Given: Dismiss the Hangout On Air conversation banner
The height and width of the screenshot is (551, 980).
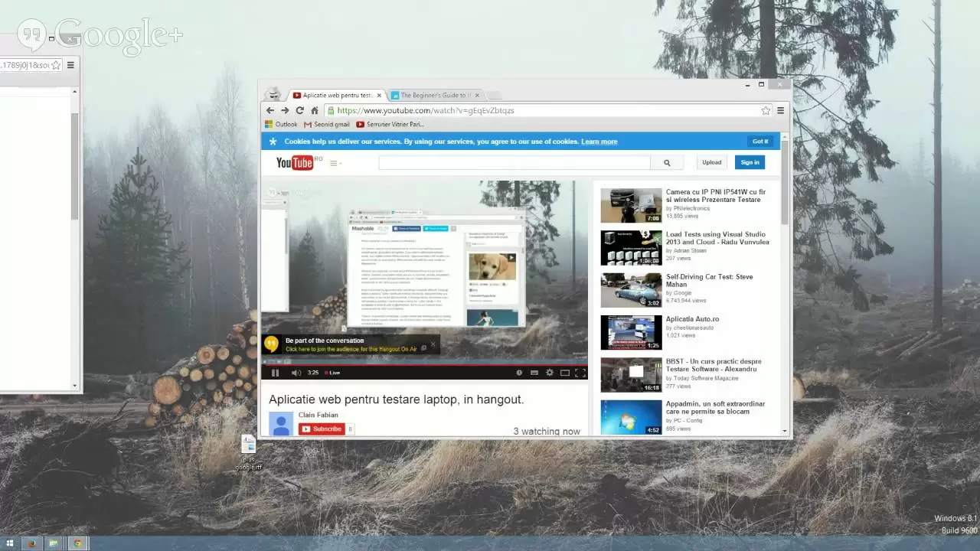Looking at the screenshot, I should pyautogui.click(x=433, y=344).
